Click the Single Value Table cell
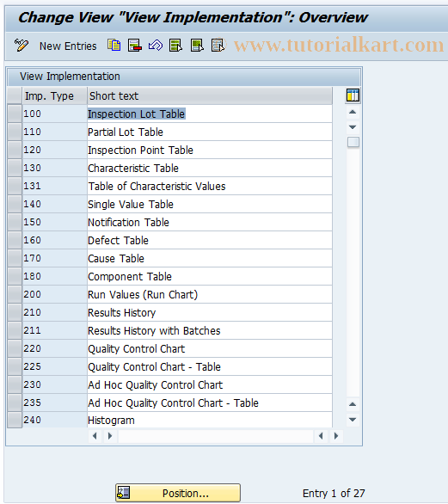448x504 pixels. coord(210,204)
